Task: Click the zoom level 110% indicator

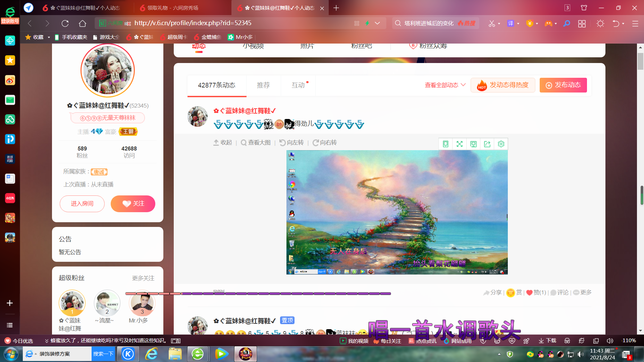Action: coord(629,341)
